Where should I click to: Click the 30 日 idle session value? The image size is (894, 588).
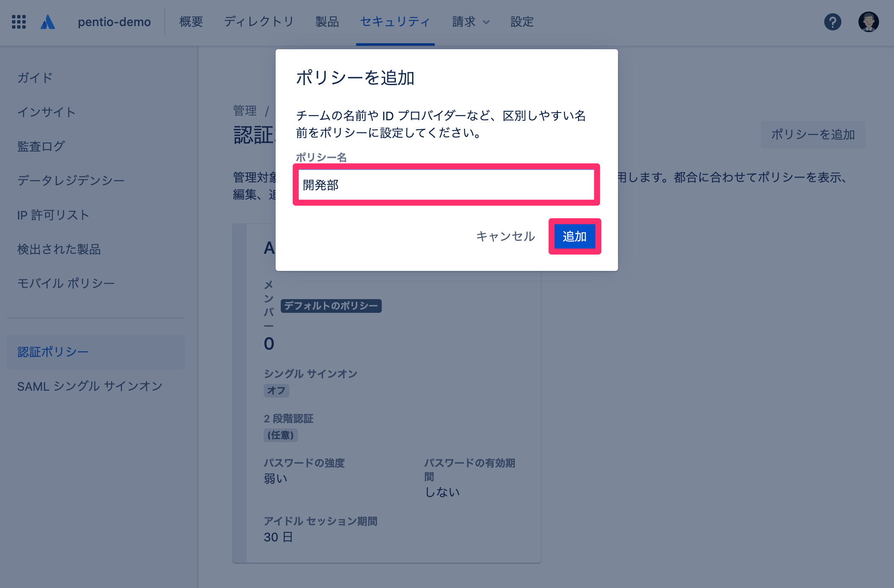click(279, 537)
